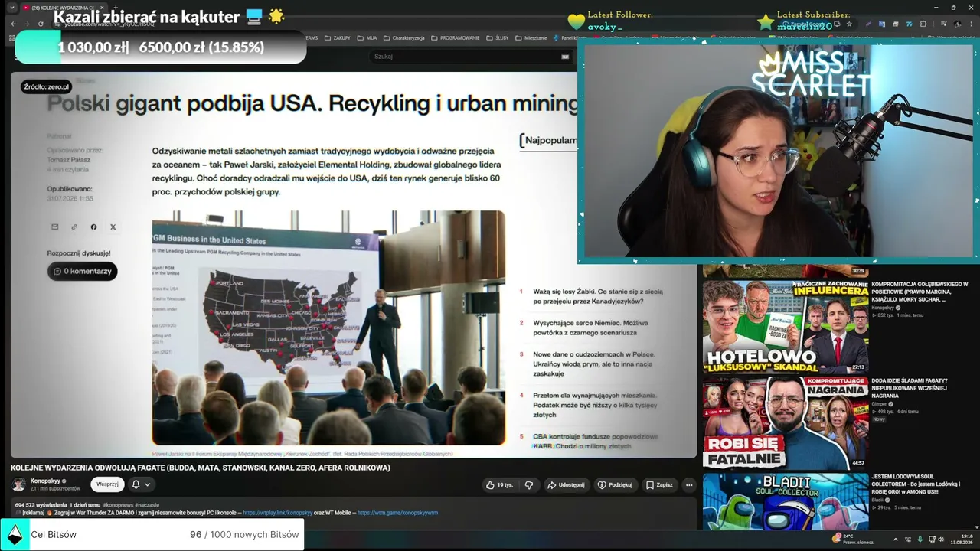Follow the wtplay.link/konopskyy link
Viewport: 980px width, 551px height.
277,513
